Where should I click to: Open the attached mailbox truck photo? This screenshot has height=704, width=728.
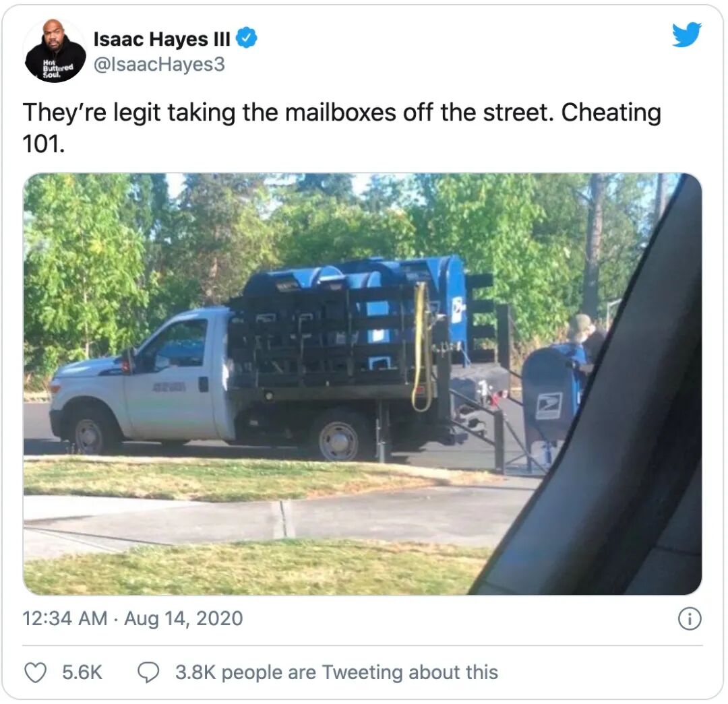coord(363,384)
